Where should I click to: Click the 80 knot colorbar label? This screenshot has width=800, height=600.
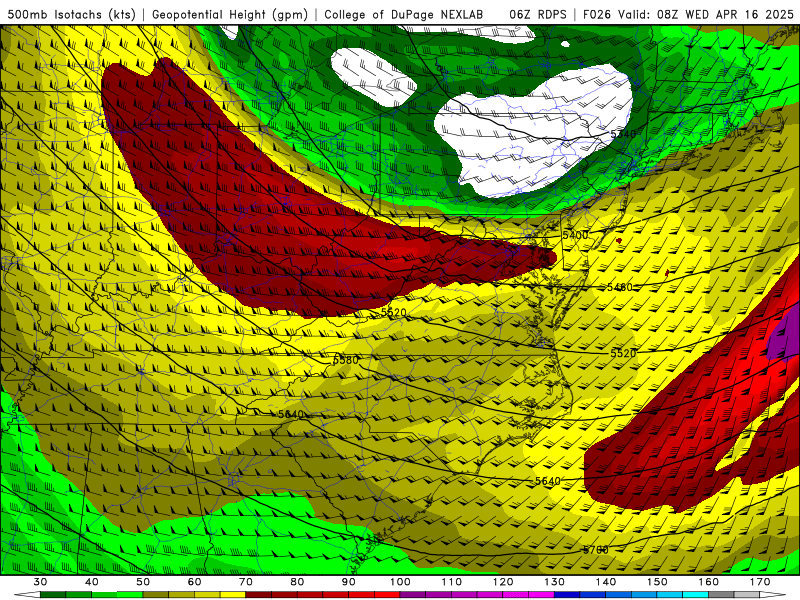tap(297, 582)
